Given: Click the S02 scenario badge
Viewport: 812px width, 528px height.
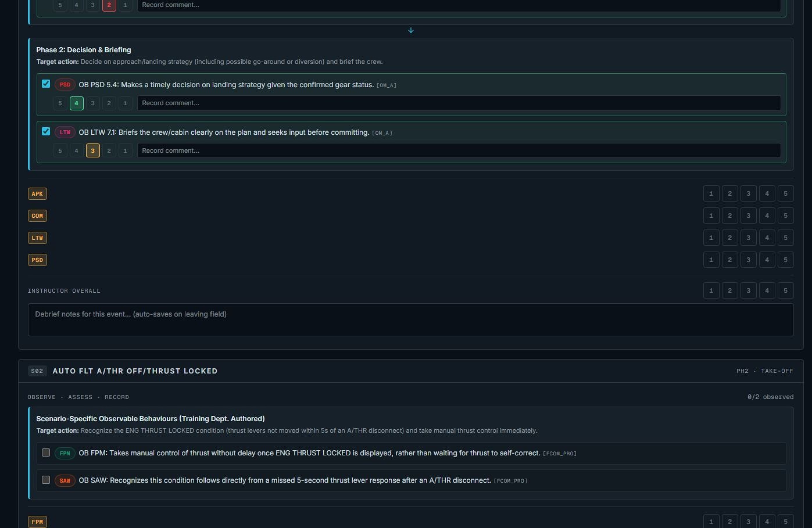Looking at the screenshot, I should point(37,371).
